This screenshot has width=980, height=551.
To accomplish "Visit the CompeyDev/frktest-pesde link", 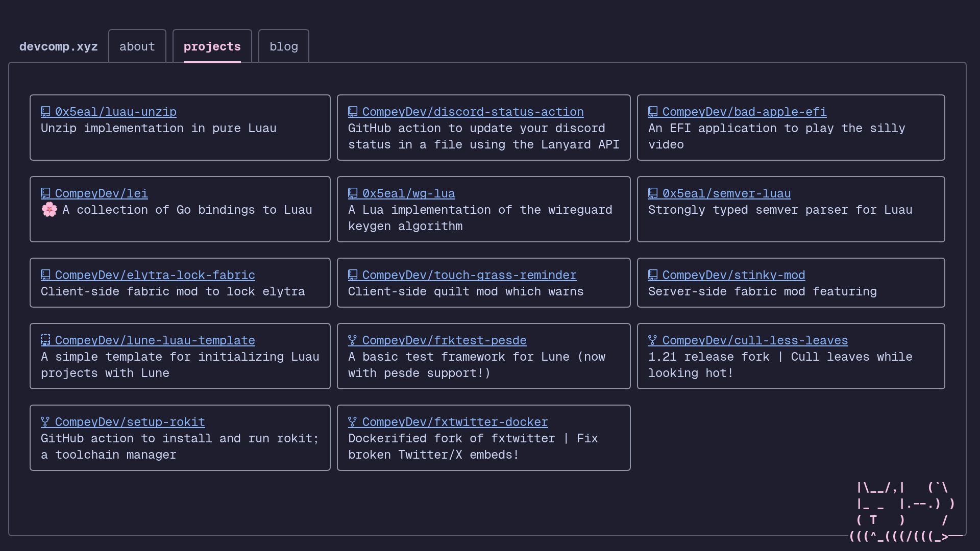I will pyautogui.click(x=445, y=340).
